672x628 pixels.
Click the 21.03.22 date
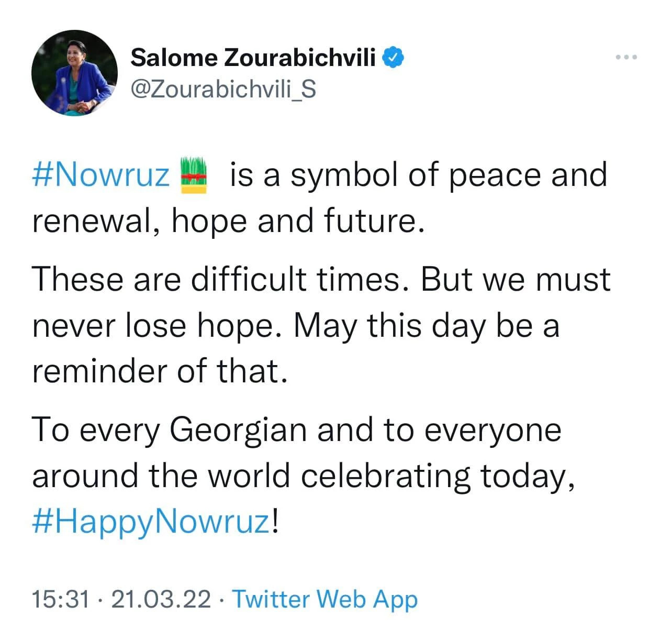tap(161, 598)
